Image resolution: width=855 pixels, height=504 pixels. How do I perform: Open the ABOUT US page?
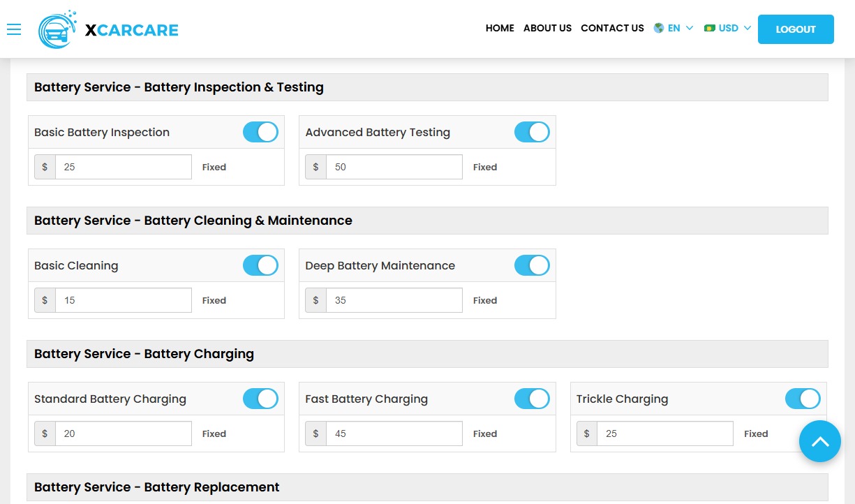(x=547, y=29)
